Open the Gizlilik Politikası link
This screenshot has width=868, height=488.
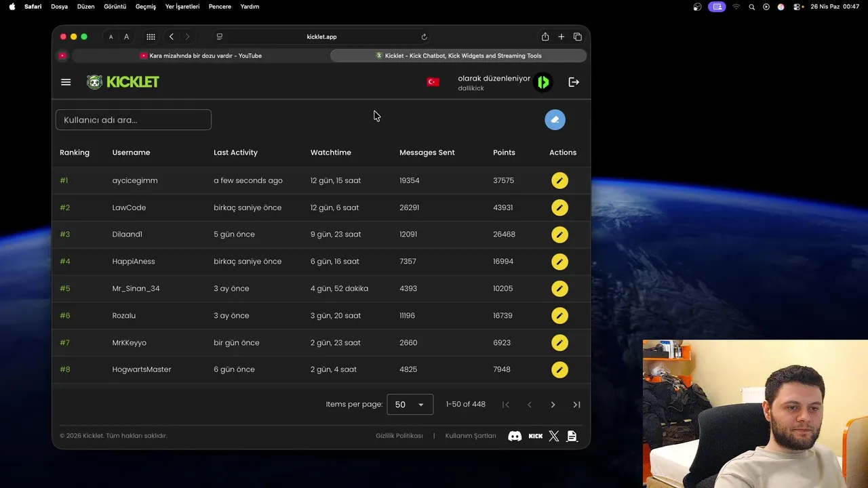click(399, 436)
